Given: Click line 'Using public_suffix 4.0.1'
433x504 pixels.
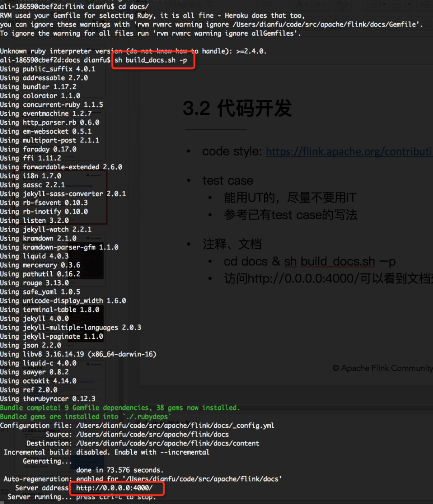Looking at the screenshot, I should pos(48,69).
